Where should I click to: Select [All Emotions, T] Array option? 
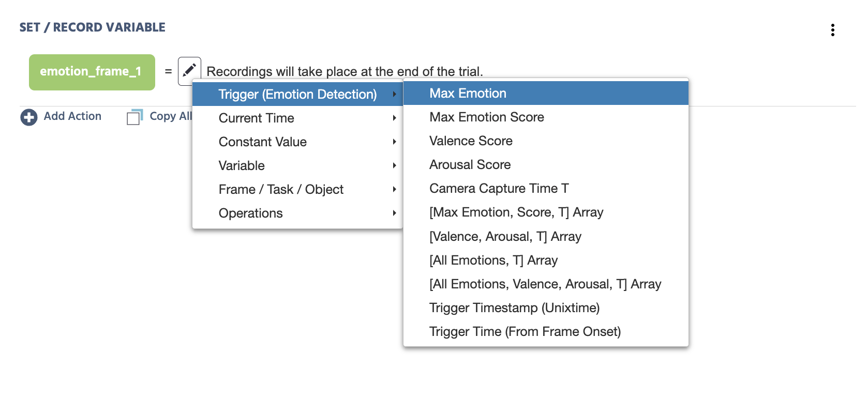click(x=546, y=260)
